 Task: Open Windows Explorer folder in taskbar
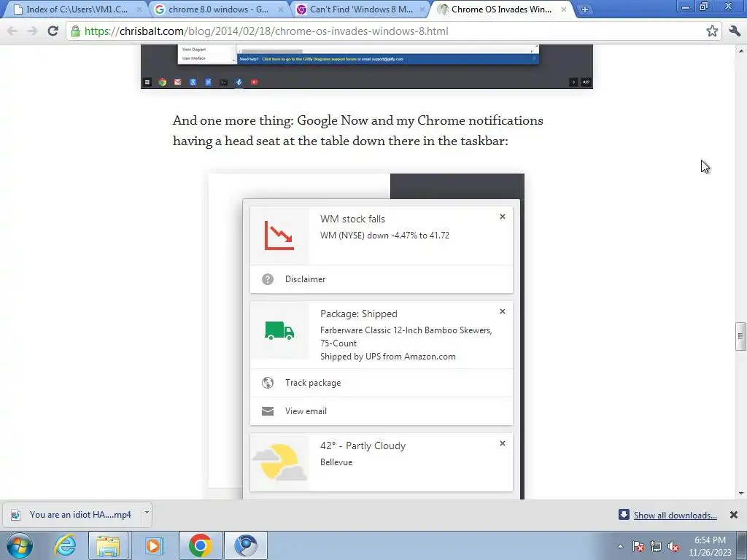108,545
